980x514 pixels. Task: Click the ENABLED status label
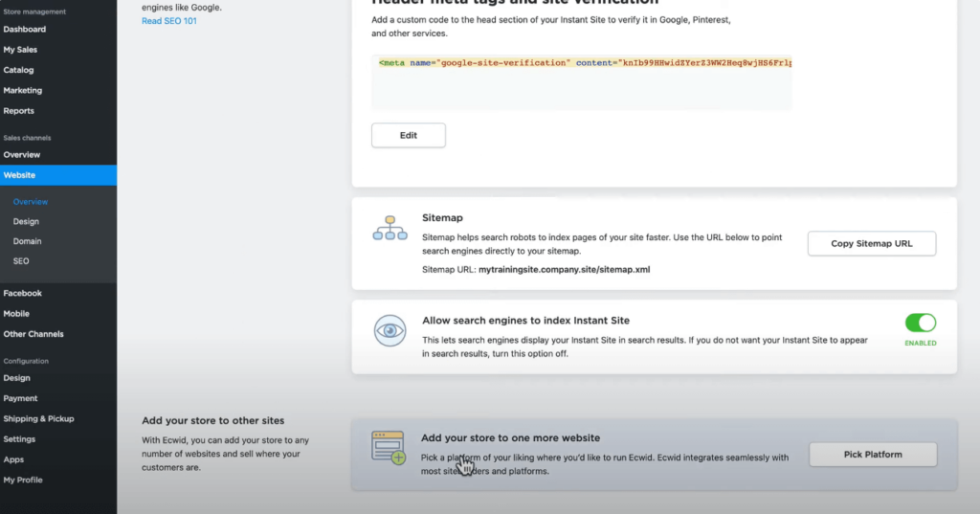[x=921, y=343]
